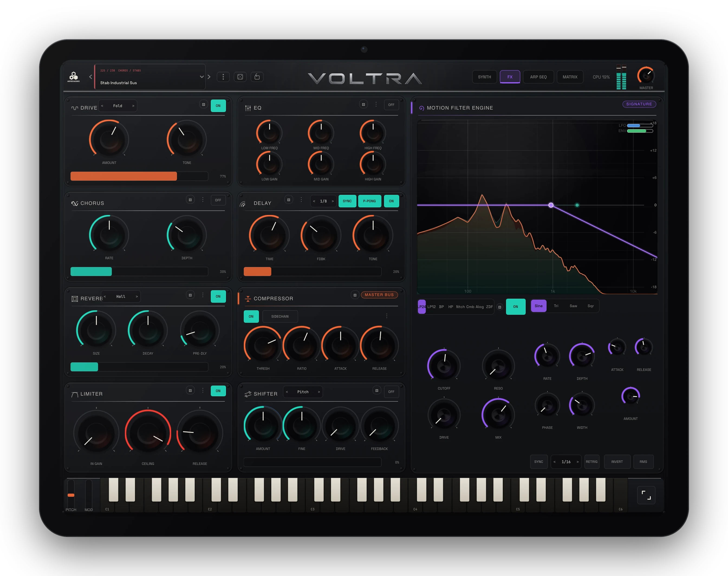Image resolution: width=728 pixels, height=576 pixels.
Task: Open the MATRIX tab
Action: (570, 77)
